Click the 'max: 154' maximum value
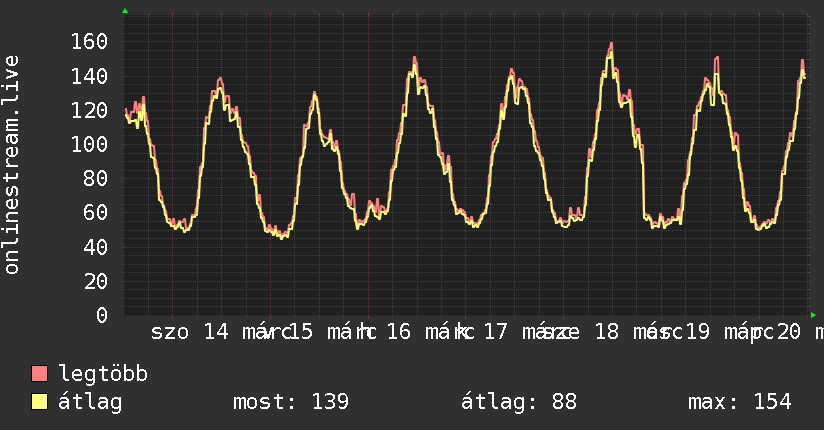This screenshot has height=430, width=824. coord(739,402)
